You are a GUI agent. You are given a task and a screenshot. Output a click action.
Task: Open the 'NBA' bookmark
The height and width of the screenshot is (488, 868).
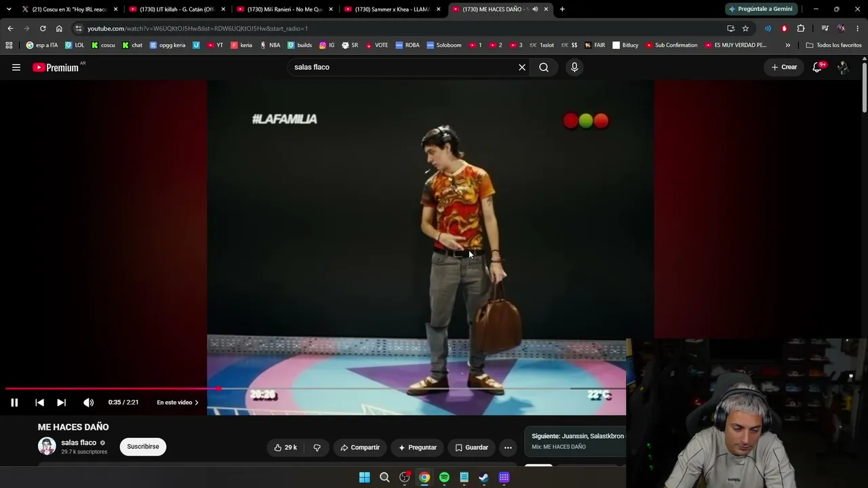[270, 45]
